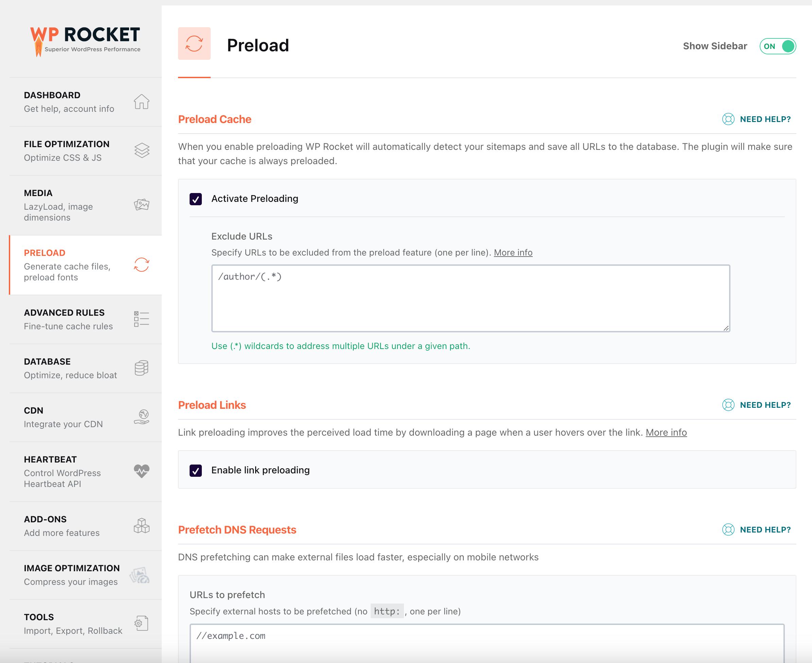
Task: Uncheck the Activate Preloading checkbox
Action: tap(196, 199)
